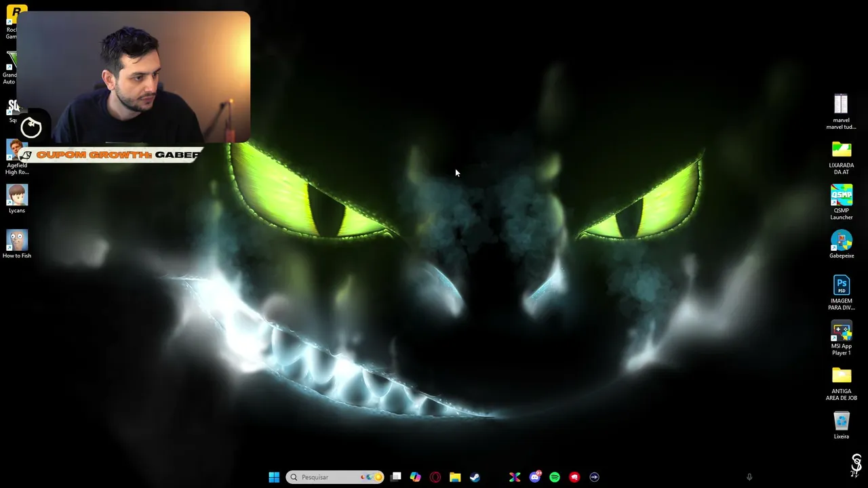Launch Copilot from the taskbar
This screenshot has width=868, height=488.
click(416, 477)
